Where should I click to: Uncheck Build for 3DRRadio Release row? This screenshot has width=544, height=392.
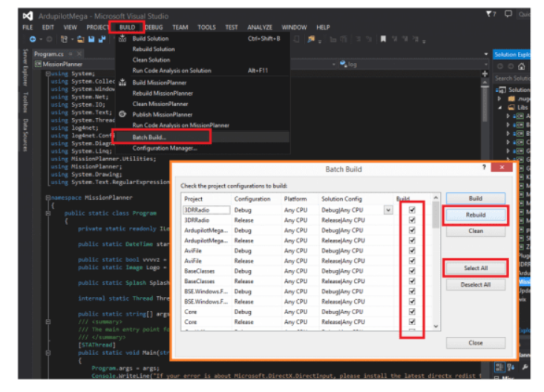coord(412,220)
